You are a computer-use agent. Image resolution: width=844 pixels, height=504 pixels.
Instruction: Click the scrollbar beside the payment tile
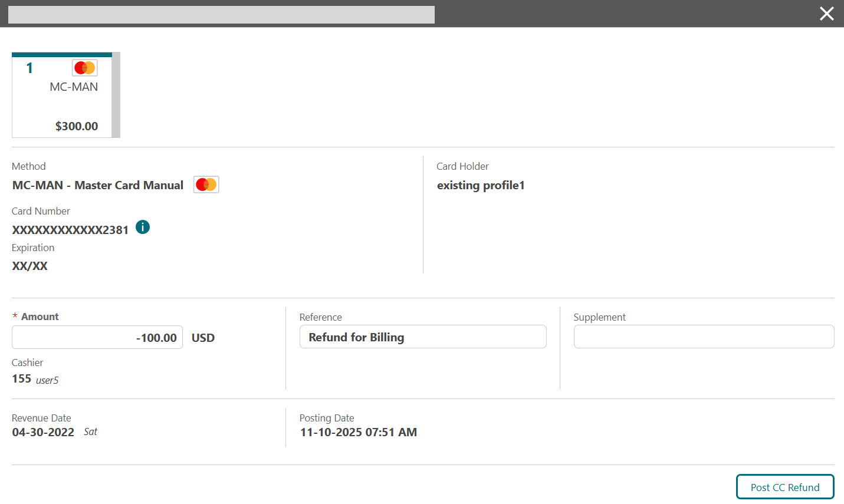point(117,94)
